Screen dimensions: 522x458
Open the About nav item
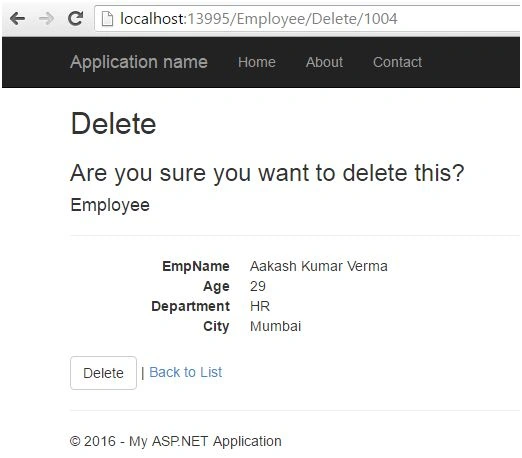[324, 62]
